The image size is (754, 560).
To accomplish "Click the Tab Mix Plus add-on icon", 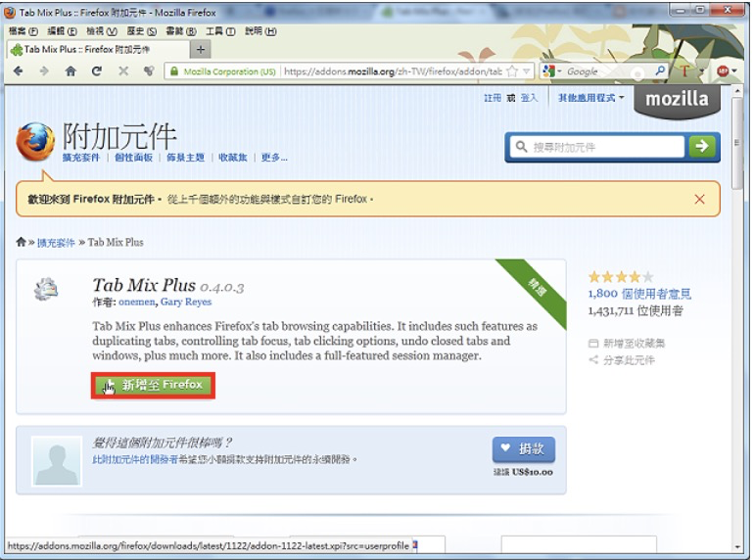I will tap(46, 290).
